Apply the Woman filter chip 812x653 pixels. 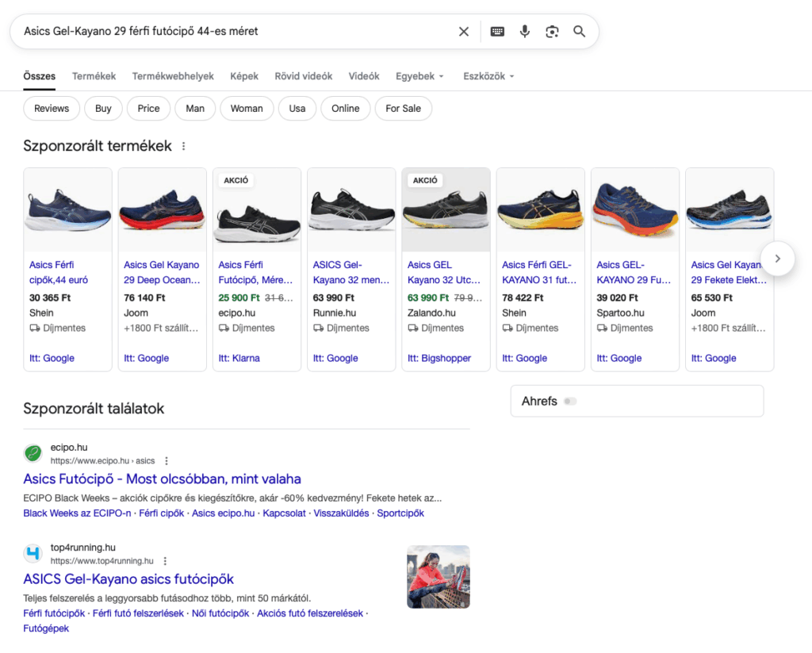[x=247, y=109]
